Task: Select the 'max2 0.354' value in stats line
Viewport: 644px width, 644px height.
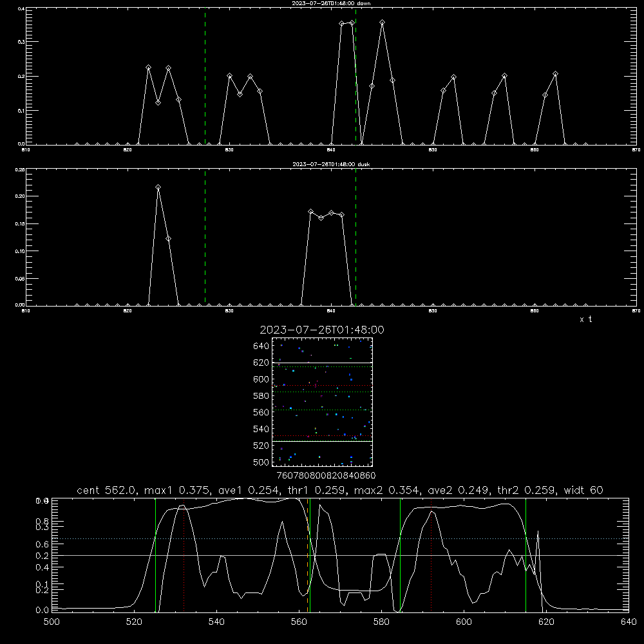Action: [x=388, y=490]
